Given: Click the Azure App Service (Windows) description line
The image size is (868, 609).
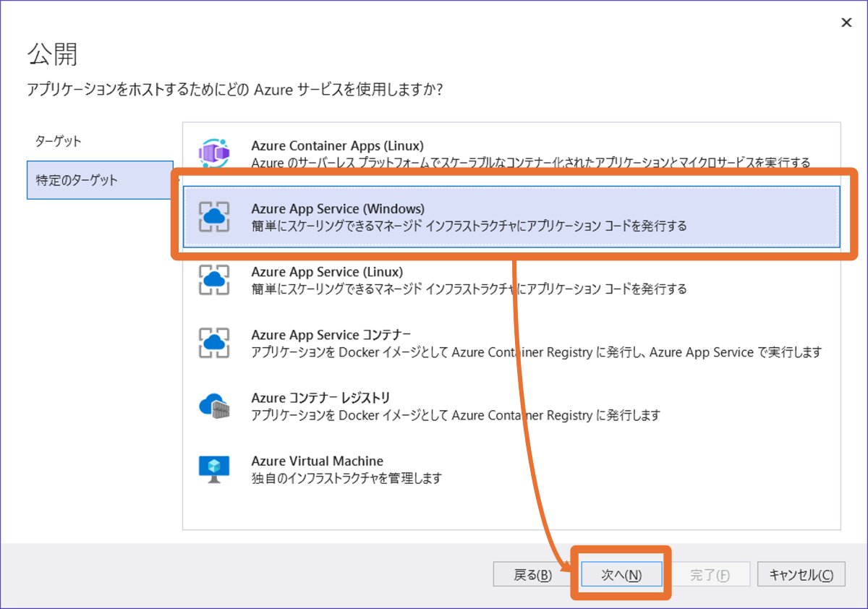Looking at the screenshot, I should (x=469, y=226).
